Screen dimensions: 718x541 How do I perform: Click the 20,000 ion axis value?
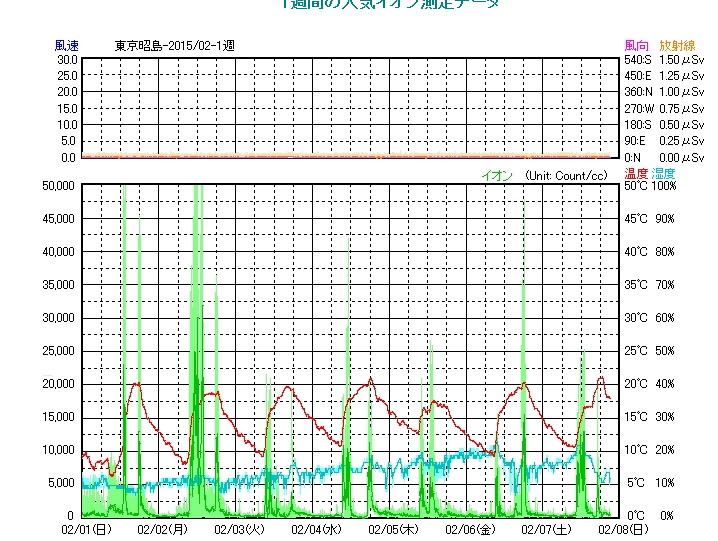(58, 384)
